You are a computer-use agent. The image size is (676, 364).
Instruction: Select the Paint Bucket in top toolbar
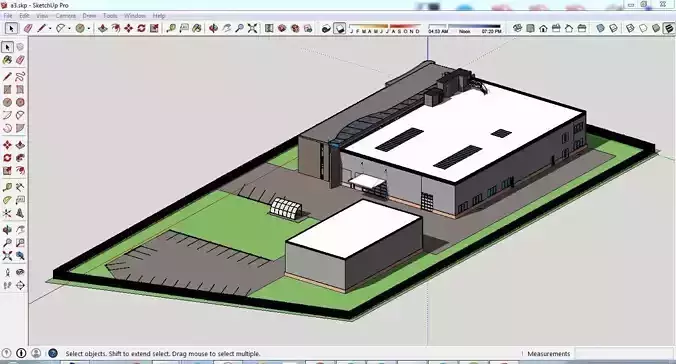point(197,28)
